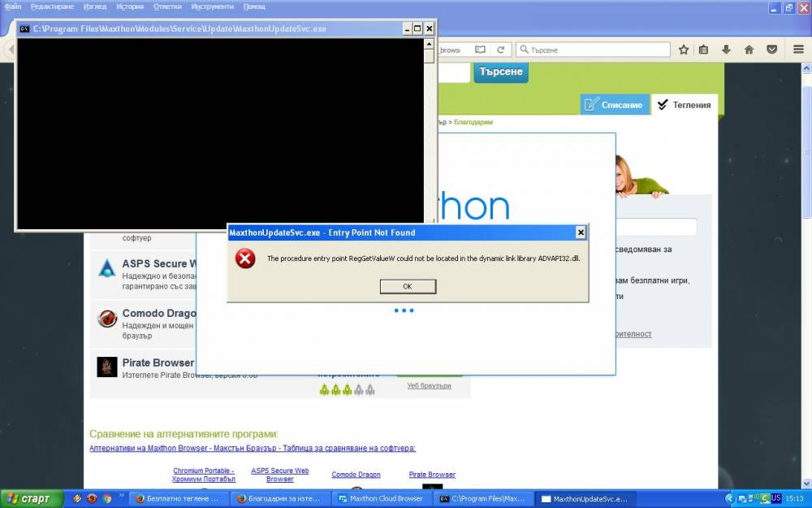Follow the 'Благодарим' breadcrumb link
The height and width of the screenshot is (508, 812).
click(x=473, y=123)
